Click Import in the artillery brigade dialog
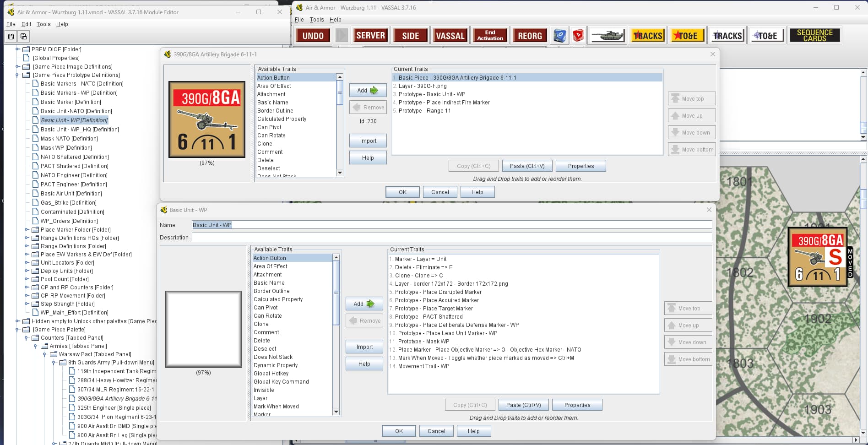The height and width of the screenshot is (445, 868). point(368,141)
